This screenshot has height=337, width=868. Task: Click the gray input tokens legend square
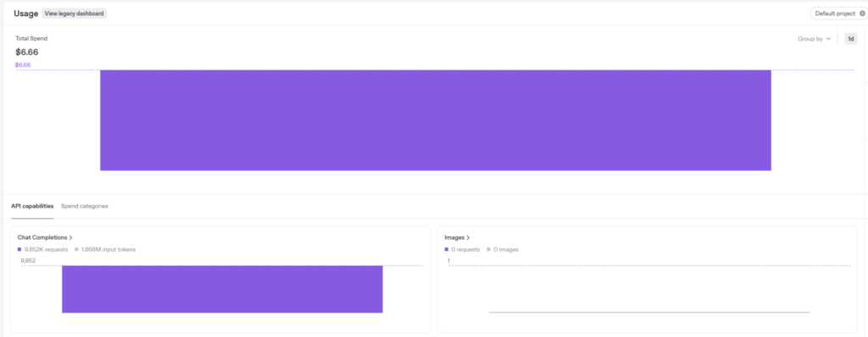point(76,250)
